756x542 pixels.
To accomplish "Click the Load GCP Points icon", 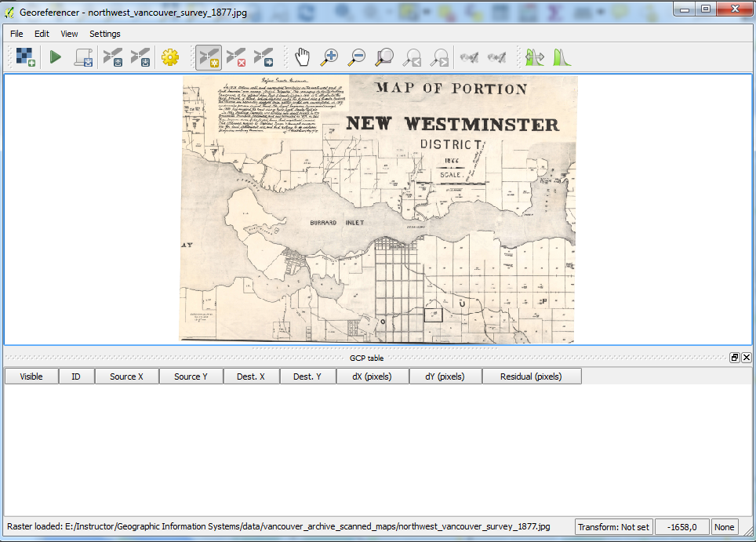I will tap(113, 56).
